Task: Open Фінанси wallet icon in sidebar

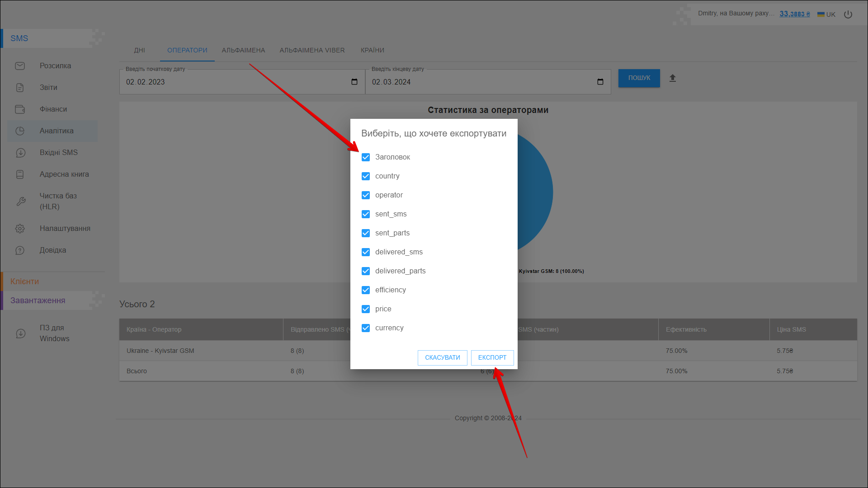Action: (20, 109)
